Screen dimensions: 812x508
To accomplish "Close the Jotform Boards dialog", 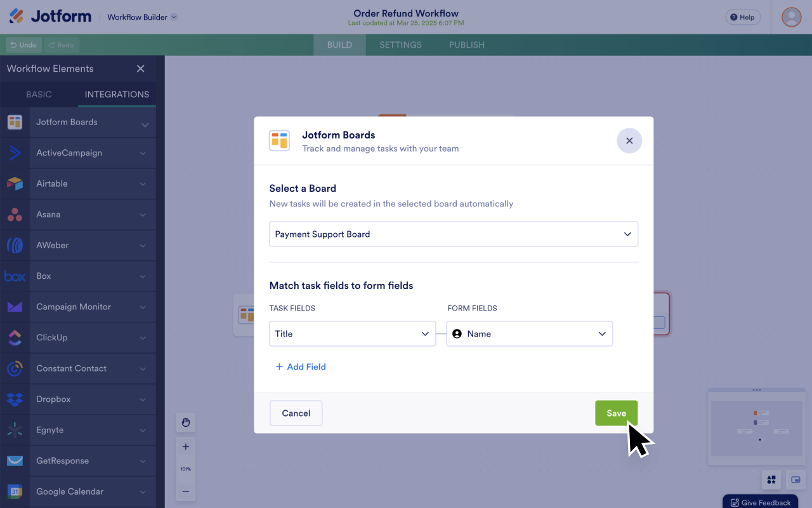I will pos(629,141).
